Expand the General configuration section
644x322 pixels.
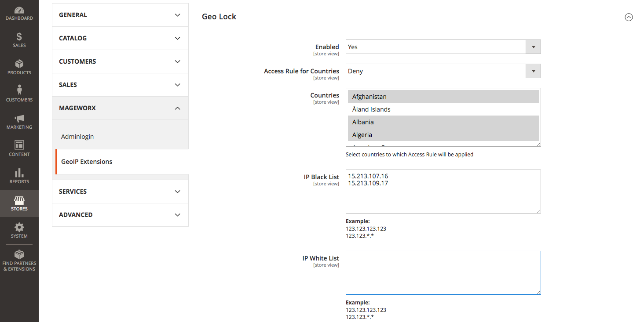[120, 15]
